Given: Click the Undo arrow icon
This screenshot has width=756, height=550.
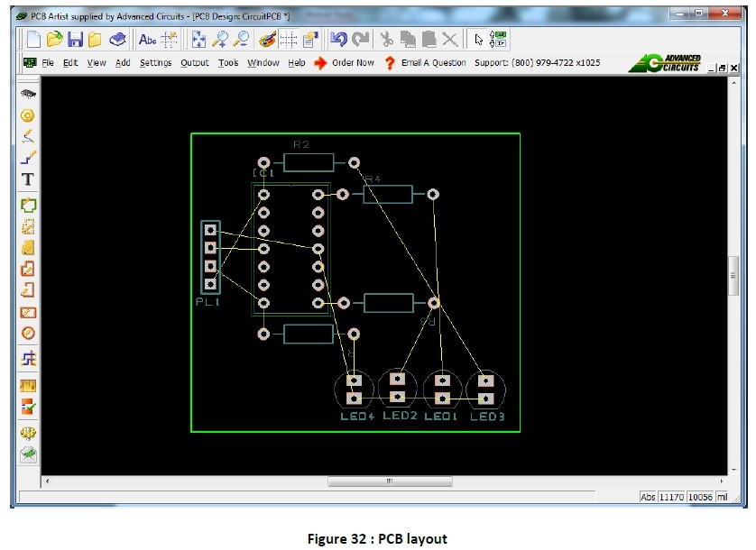Looking at the screenshot, I should [338, 39].
